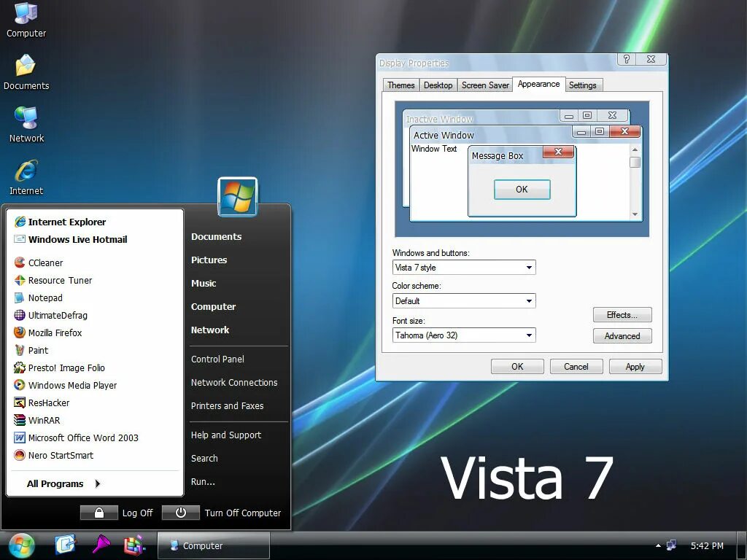
Task: Launch Notepad from the Start menu
Action: (38, 298)
